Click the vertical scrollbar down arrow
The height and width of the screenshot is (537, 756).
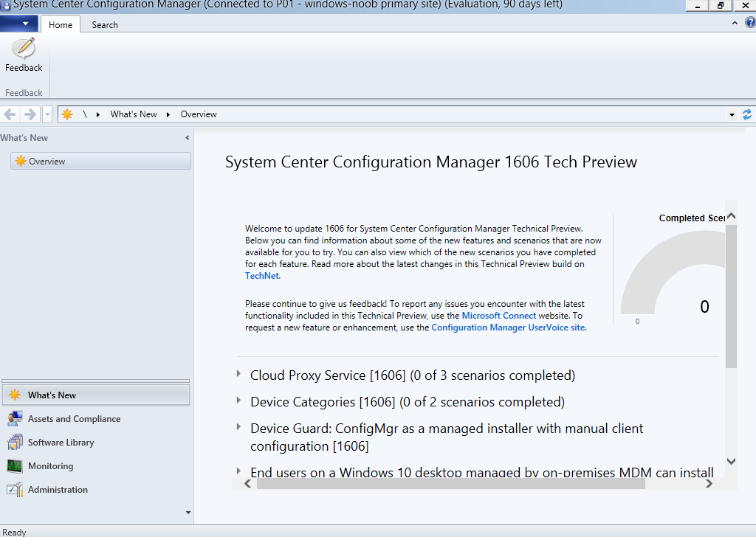point(732,461)
